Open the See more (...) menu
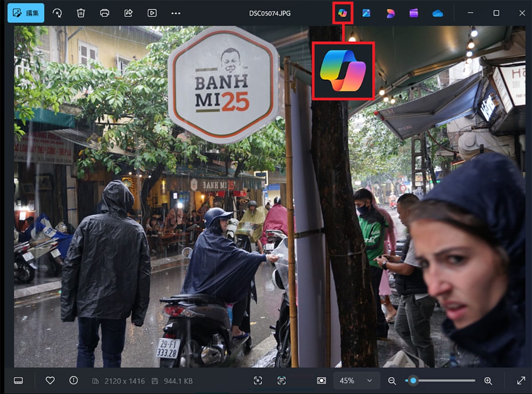Image resolution: width=532 pixels, height=394 pixels. [x=176, y=13]
